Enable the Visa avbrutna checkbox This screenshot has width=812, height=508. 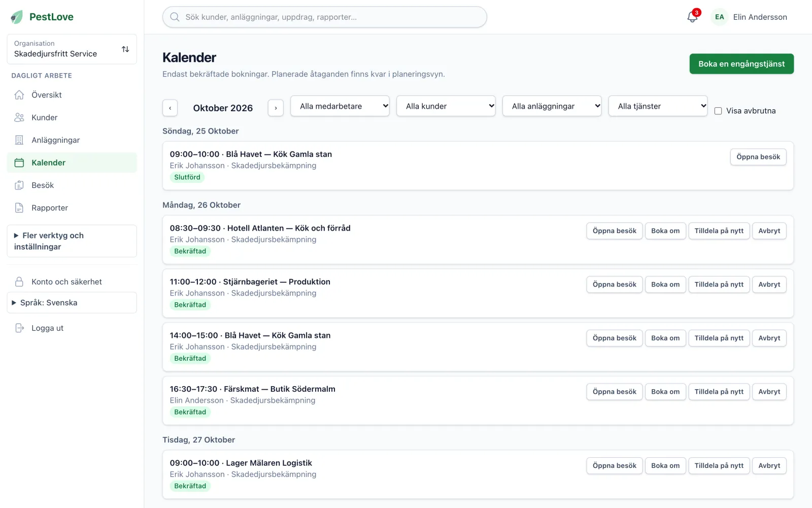(x=718, y=111)
